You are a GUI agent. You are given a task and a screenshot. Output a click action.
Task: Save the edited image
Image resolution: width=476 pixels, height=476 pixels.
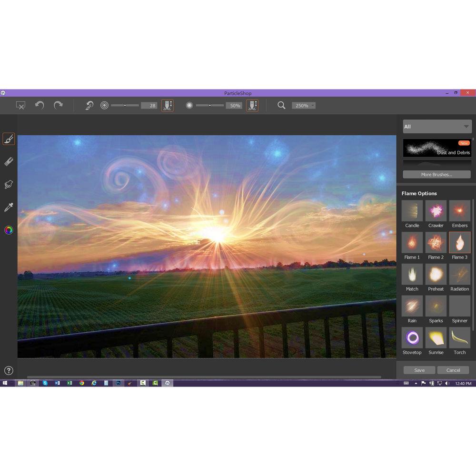419,370
